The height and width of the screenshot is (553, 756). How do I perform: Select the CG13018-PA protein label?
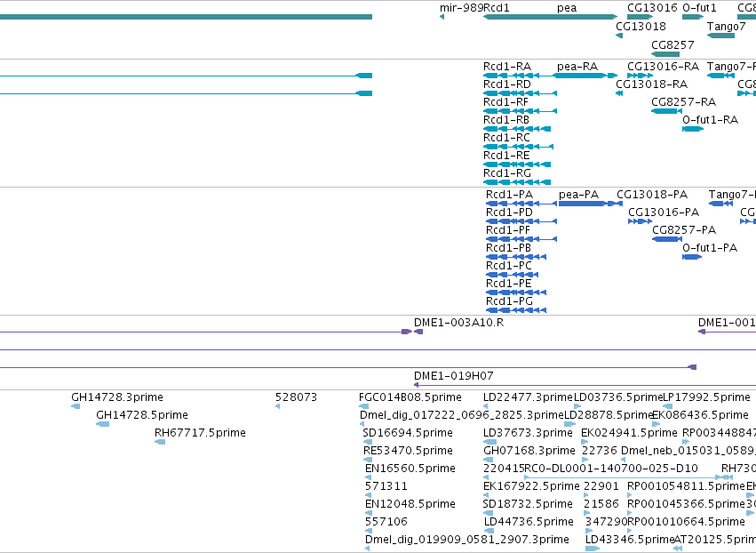(x=652, y=195)
